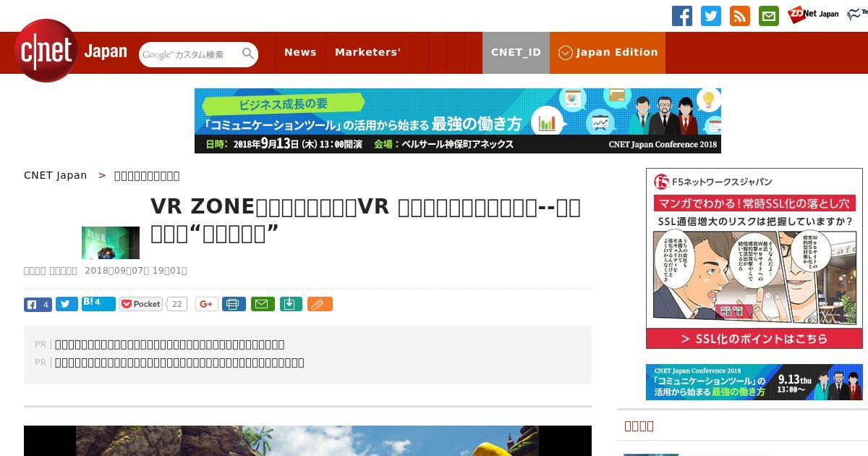This screenshot has width=868, height=456.
Task: Click the search magnifier icon
Action: tap(248, 54)
